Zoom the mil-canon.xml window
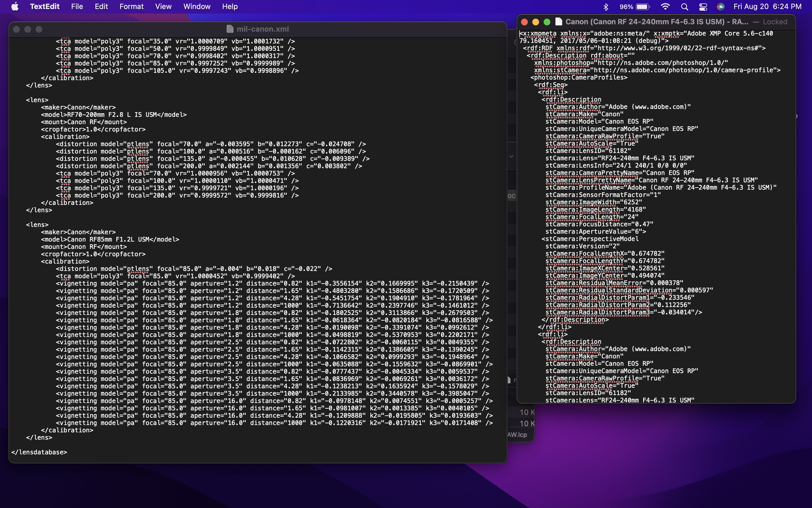Screen dimensions: 812x508 pos(39,29)
